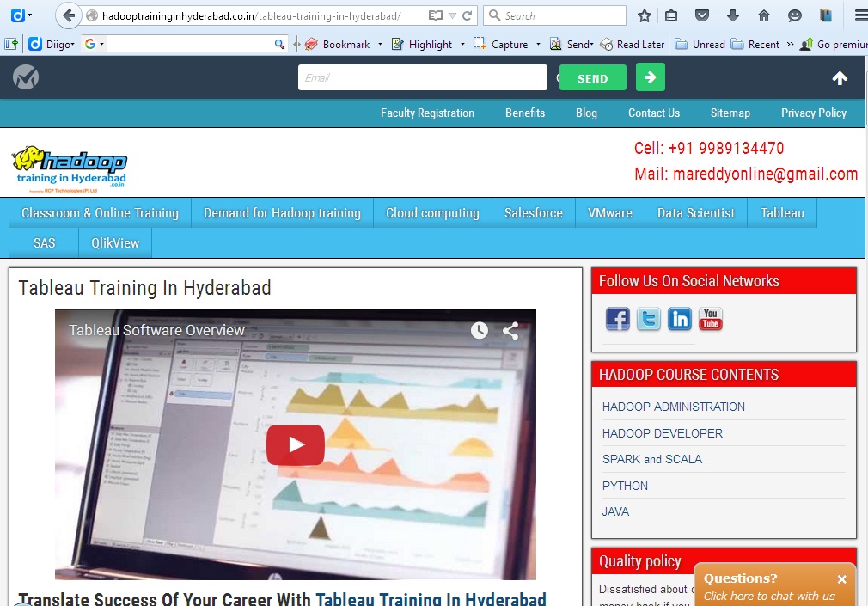Select the Data Scientist menu item
Image resolution: width=868 pixels, height=606 pixels.
coord(696,213)
